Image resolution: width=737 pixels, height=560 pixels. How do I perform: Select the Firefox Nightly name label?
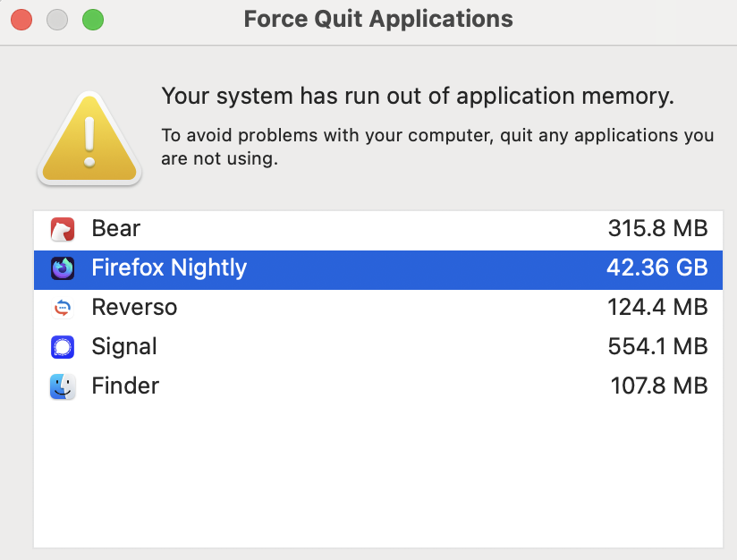tap(169, 268)
